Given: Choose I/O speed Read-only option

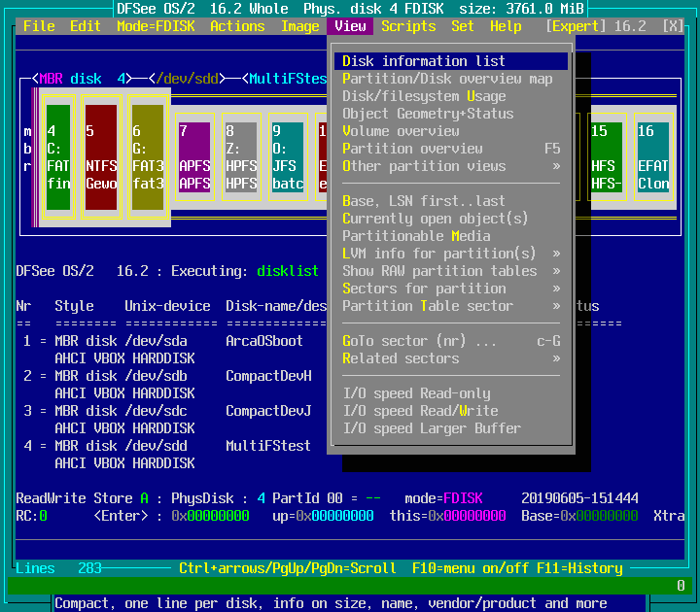Looking at the screenshot, I should coord(416,393).
